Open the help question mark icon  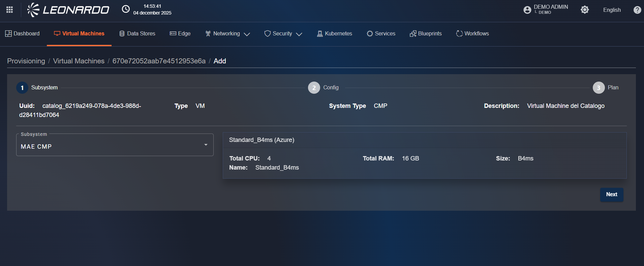point(637,10)
